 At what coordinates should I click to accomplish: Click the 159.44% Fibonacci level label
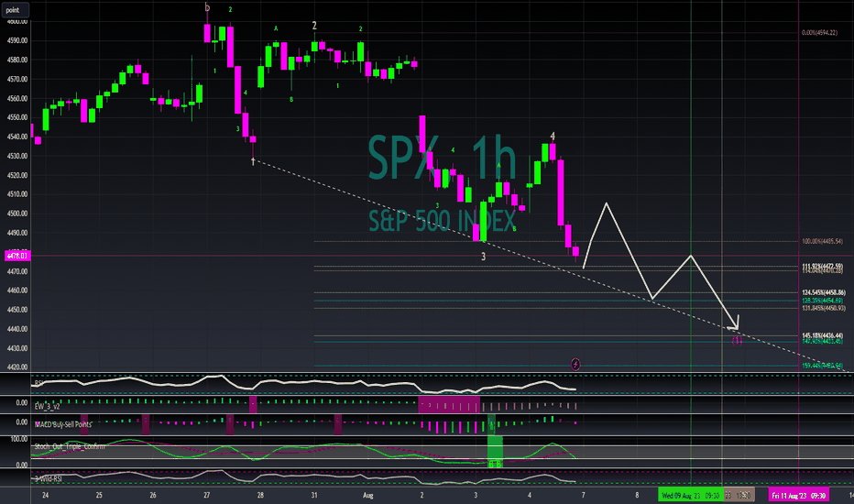tap(823, 366)
